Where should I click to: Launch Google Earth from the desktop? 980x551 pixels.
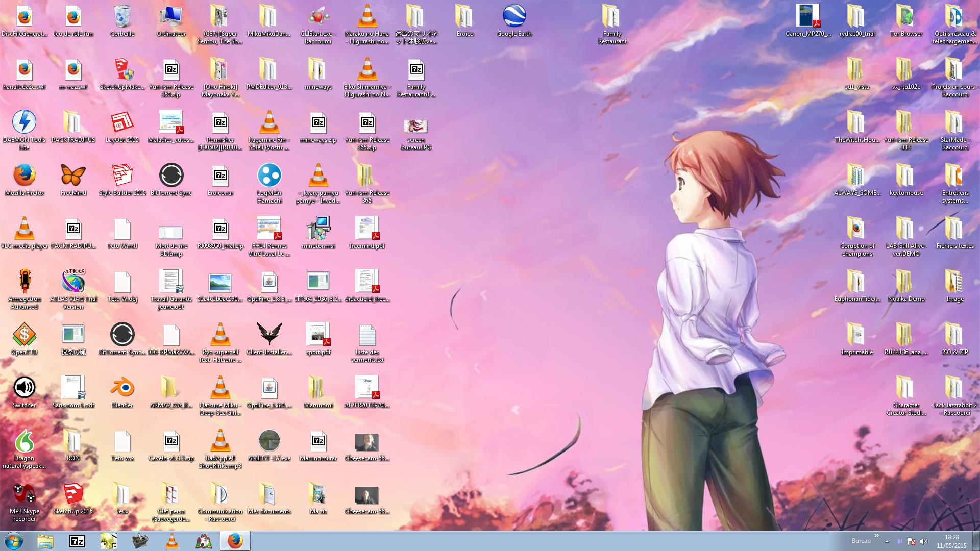pyautogui.click(x=514, y=20)
